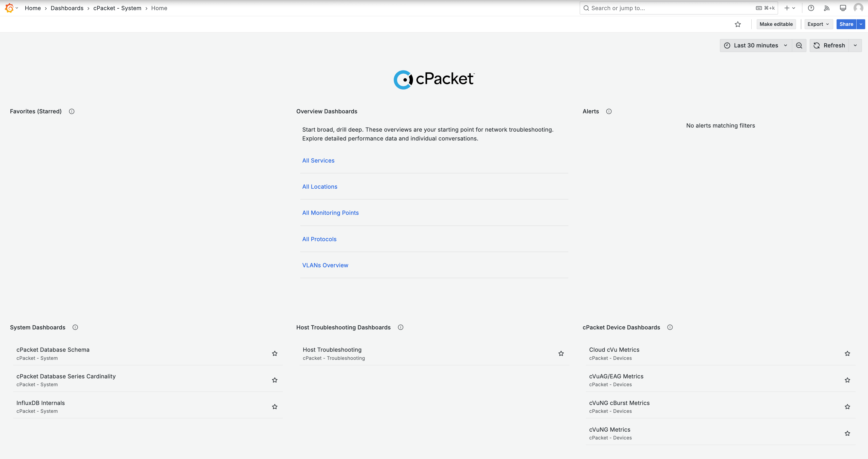Click the Share button
Screen dimensions: 868x459
point(846,24)
